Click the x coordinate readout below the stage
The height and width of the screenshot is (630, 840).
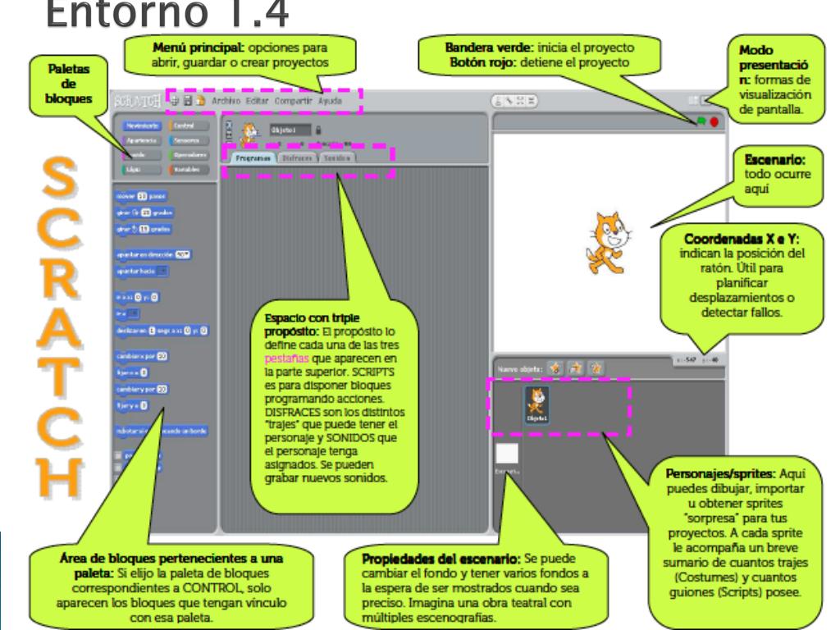click(x=687, y=360)
